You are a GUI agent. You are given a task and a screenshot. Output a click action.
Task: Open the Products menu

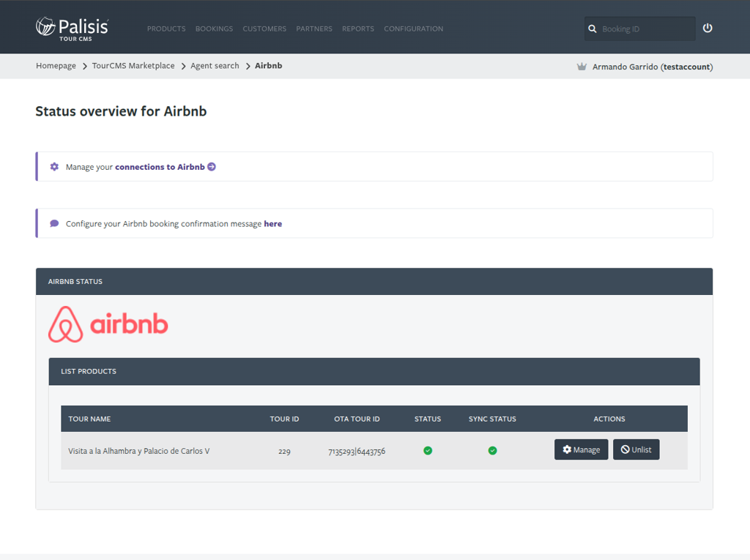(x=166, y=29)
